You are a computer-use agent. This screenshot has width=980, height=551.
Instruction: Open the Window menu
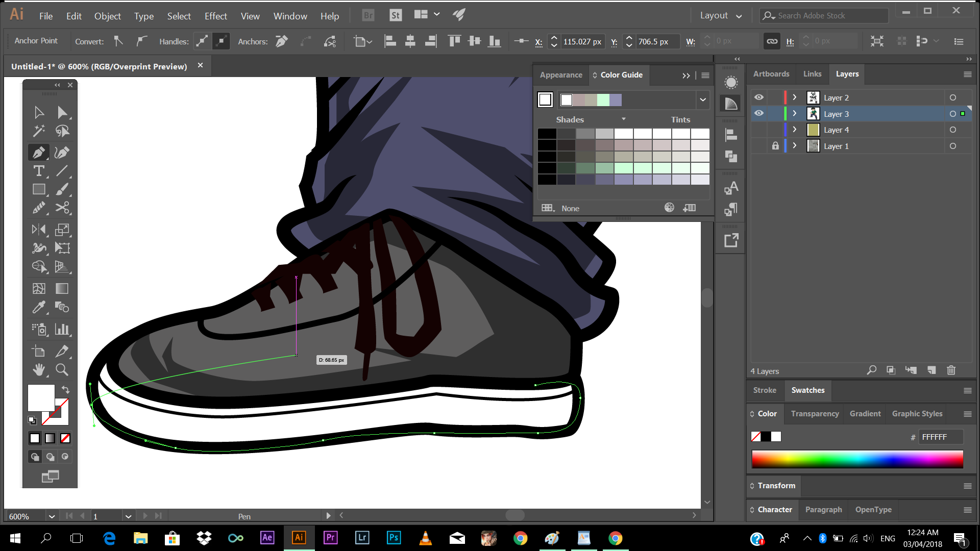(x=290, y=16)
